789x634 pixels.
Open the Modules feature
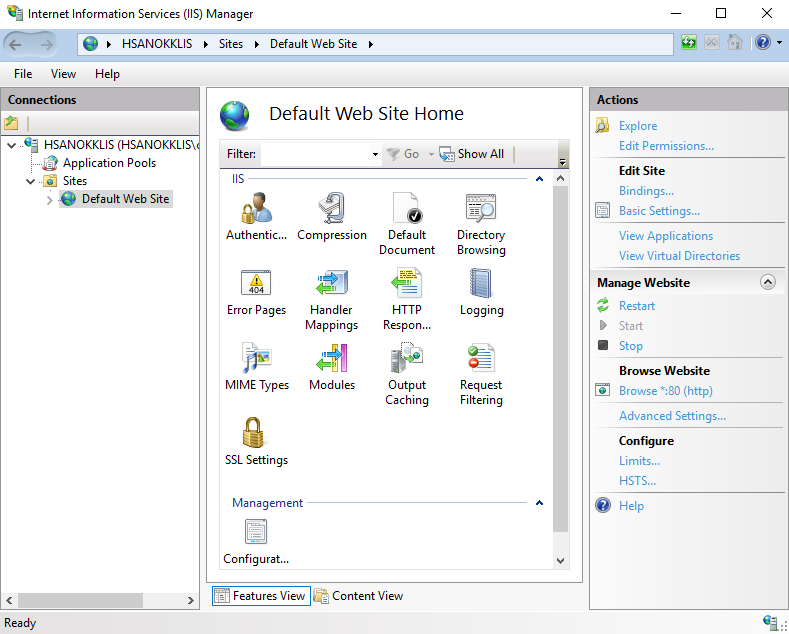pyautogui.click(x=332, y=367)
